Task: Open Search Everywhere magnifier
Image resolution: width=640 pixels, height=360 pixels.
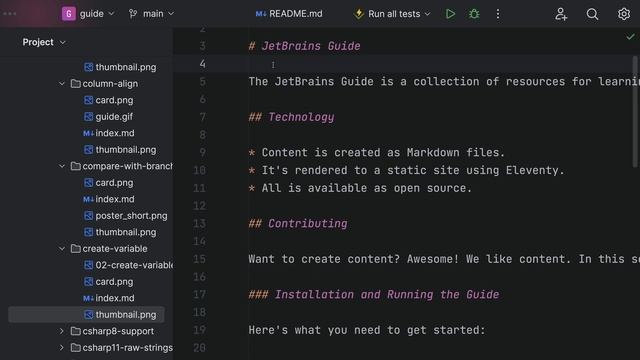Action: pyautogui.click(x=592, y=14)
